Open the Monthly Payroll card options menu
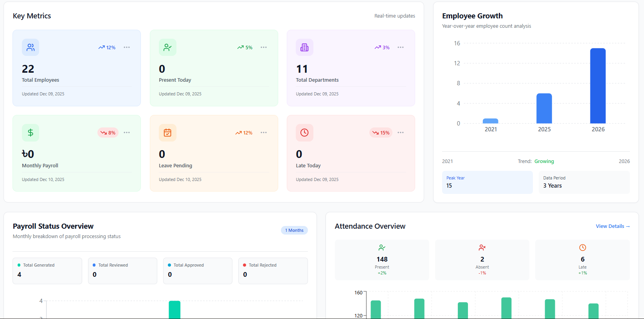644x319 pixels. click(127, 133)
